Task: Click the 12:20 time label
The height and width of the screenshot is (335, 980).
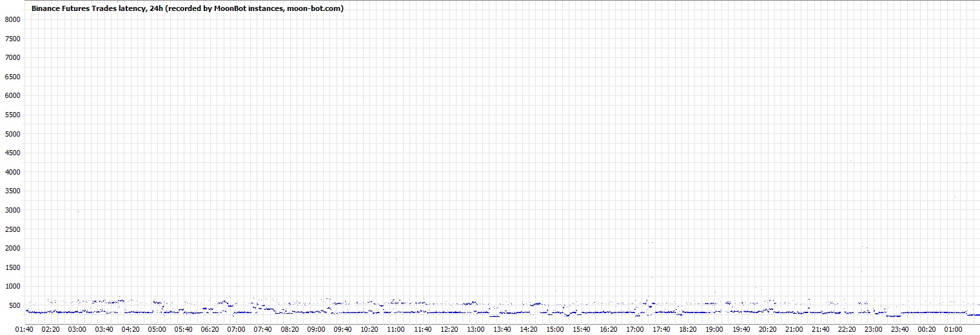Action: pyautogui.click(x=449, y=329)
